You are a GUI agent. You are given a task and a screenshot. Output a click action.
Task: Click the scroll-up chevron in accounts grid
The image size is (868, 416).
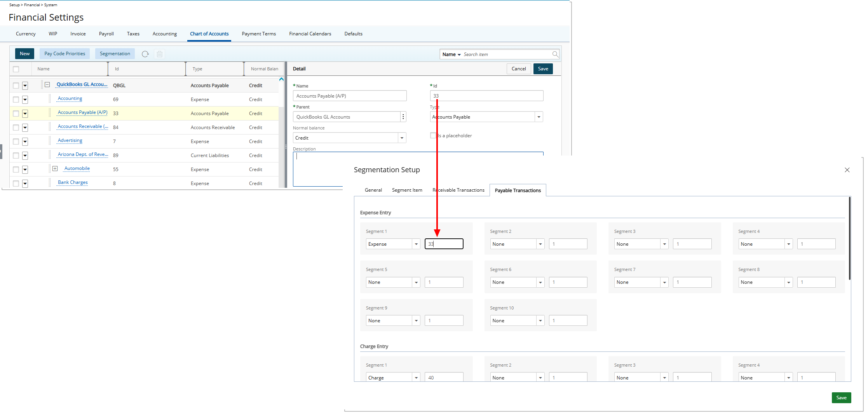click(281, 79)
